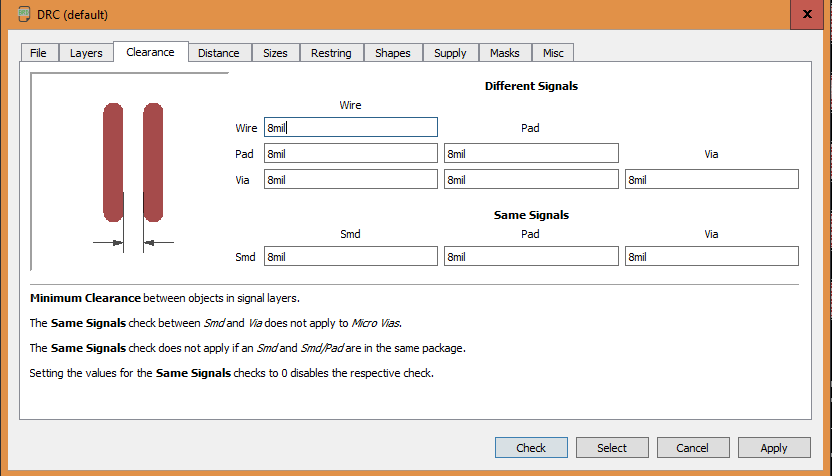Viewport: 832px width, 476px height.
Task: Open the Restring tab
Action: (331, 53)
